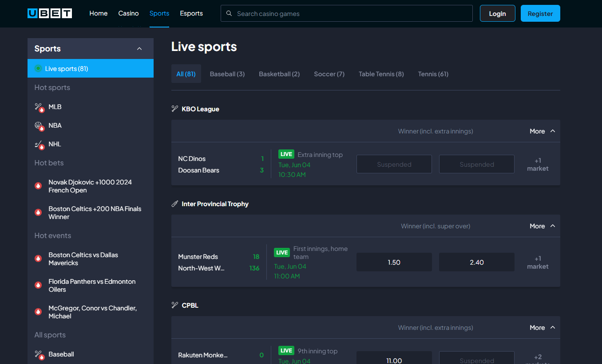Click flame icon next to Celtics vs Mavericks
This screenshot has height=364, width=602.
[38, 258]
